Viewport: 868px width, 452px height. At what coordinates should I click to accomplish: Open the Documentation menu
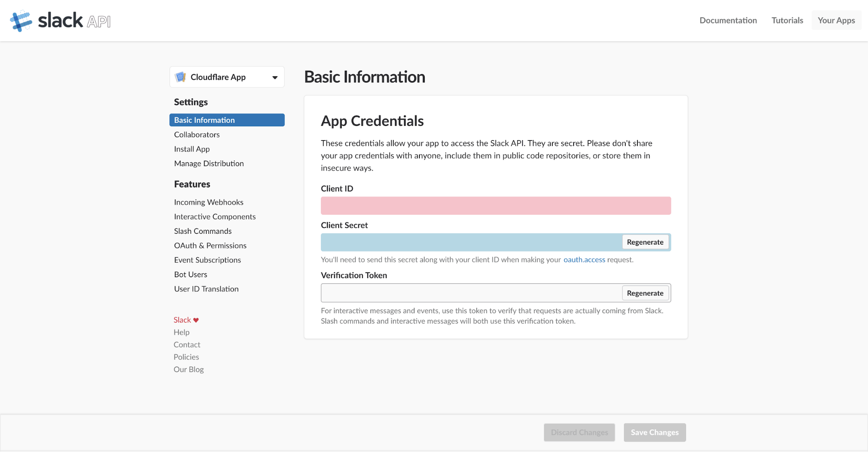point(728,20)
